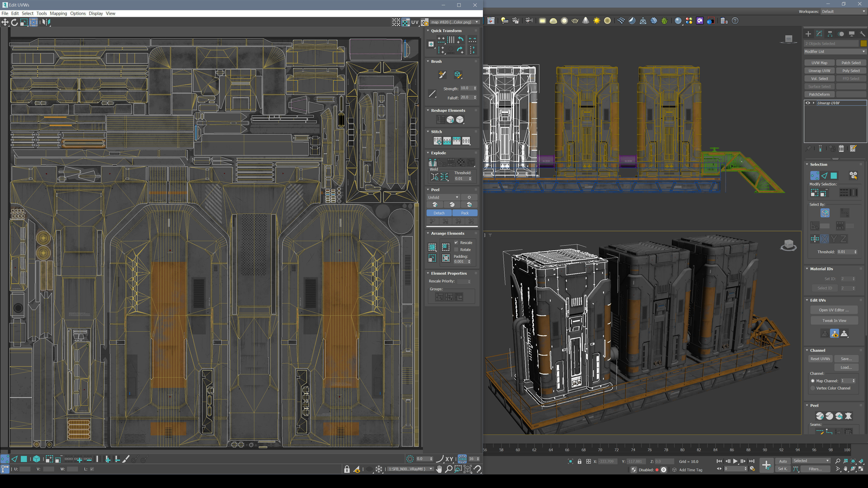This screenshot has height=488, width=868.
Task: Open the map #820 texture dropdown
Action: [455, 22]
